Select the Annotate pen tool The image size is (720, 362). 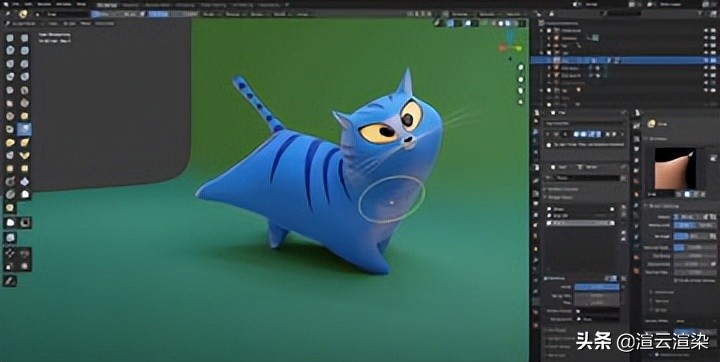(10, 280)
